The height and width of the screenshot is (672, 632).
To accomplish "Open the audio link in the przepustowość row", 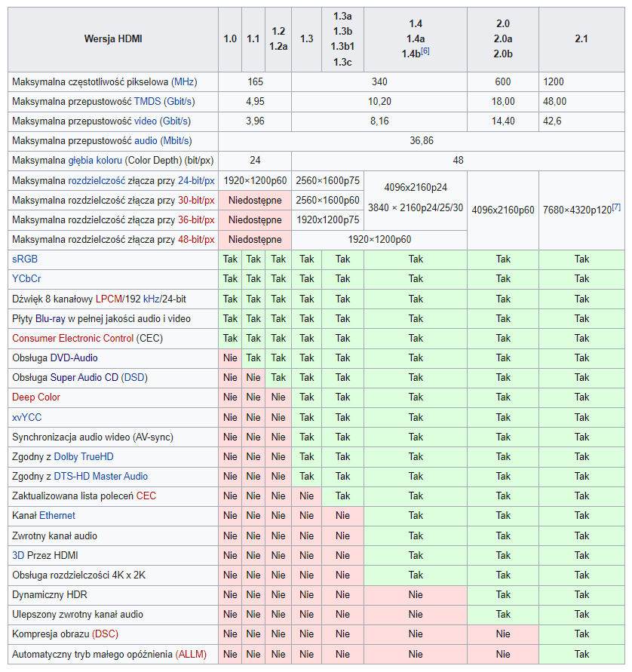I will coord(146,141).
